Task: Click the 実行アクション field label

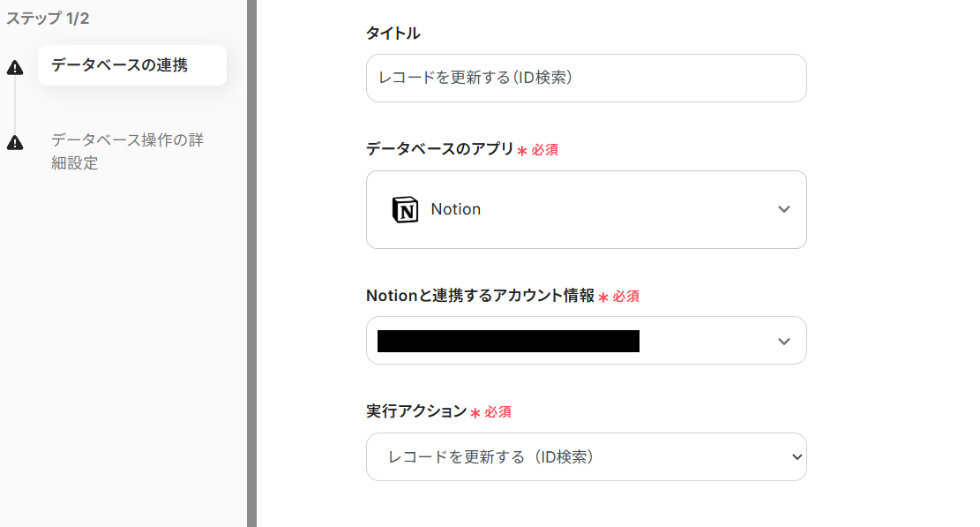Action: (415, 411)
